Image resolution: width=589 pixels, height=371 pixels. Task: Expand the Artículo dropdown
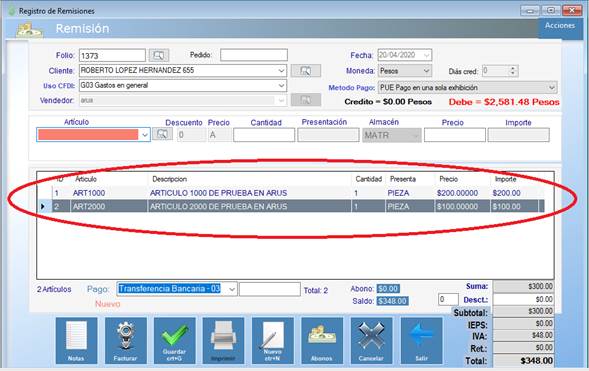(145, 135)
